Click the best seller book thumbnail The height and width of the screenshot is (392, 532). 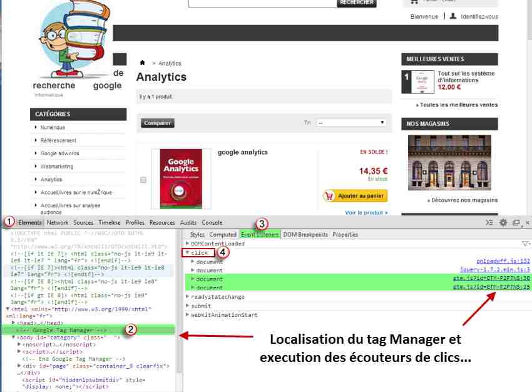(422, 82)
